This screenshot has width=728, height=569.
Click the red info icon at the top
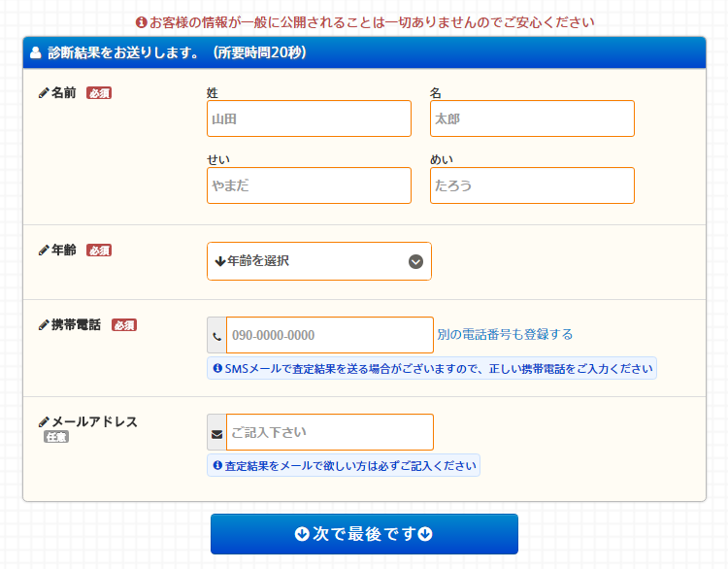point(141,21)
